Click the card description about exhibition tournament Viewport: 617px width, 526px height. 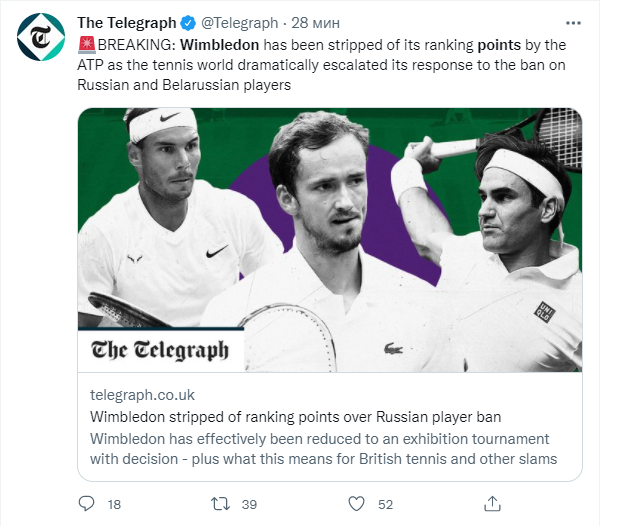point(322,448)
